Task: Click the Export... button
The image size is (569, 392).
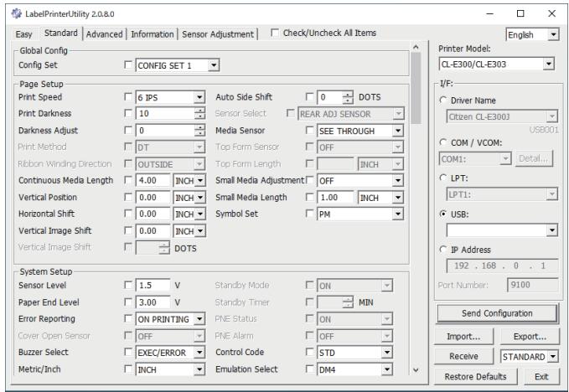Action: pos(530,337)
